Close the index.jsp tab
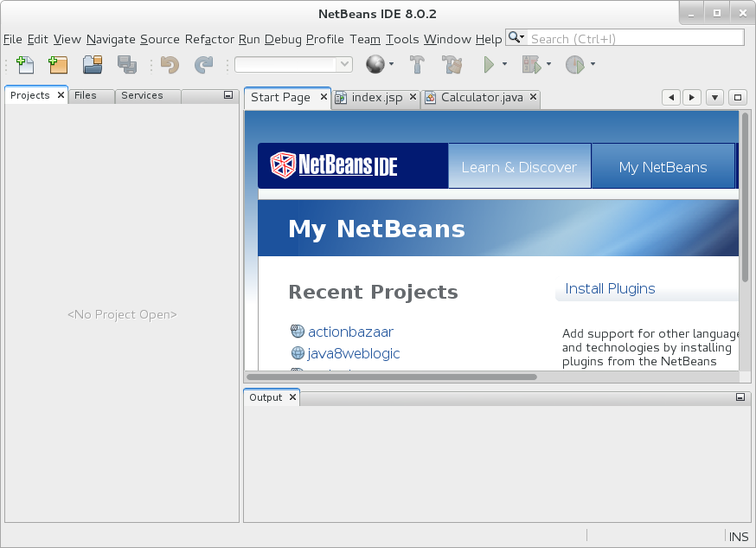The height and width of the screenshot is (548, 756). pos(413,97)
